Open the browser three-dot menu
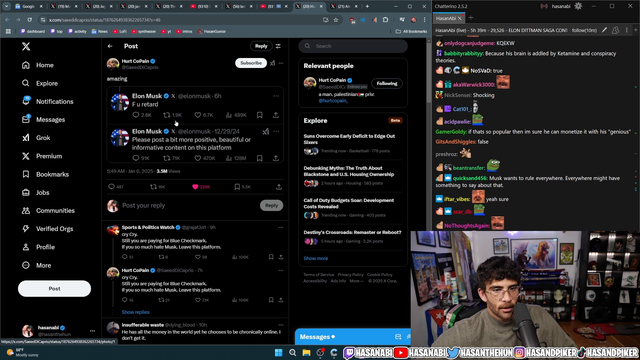 pos(424,20)
